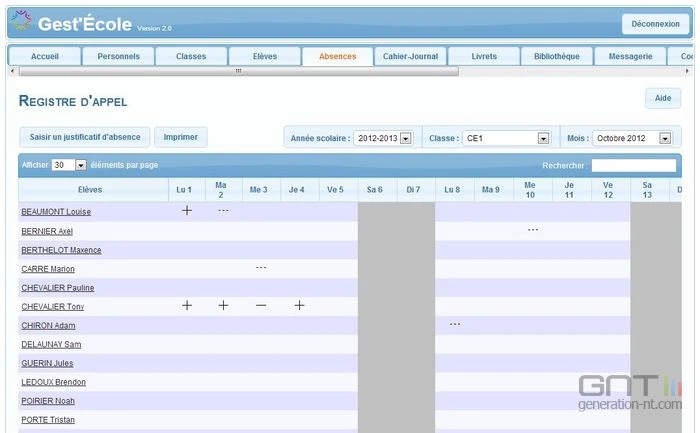700x433 pixels.
Task: Switch to the Cahier-Journal tab
Action: (410, 57)
